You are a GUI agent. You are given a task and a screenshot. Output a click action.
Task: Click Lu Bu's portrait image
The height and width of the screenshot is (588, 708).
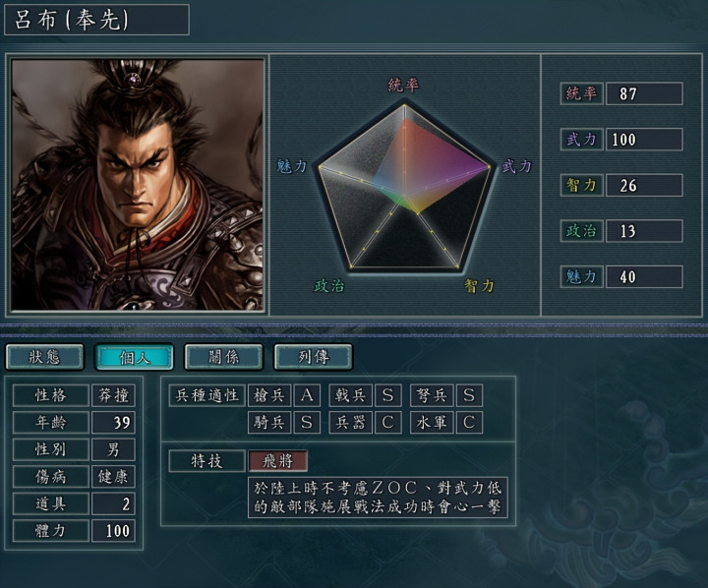click(x=138, y=185)
